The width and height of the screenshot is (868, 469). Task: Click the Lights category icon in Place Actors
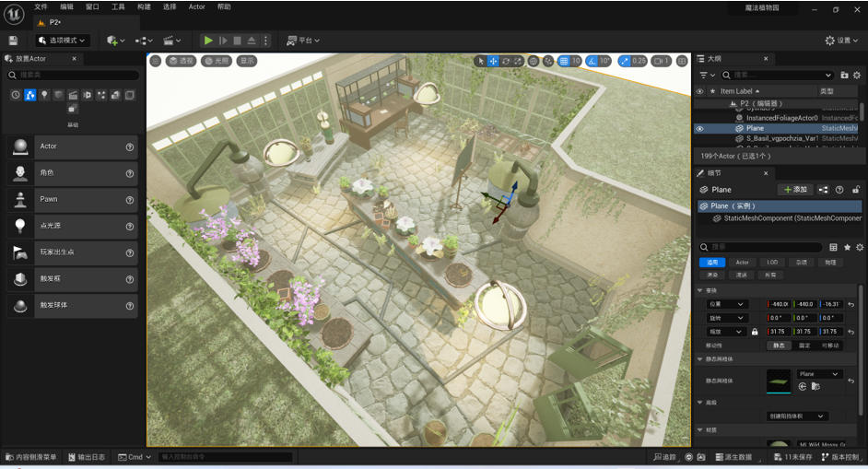click(44, 95)
